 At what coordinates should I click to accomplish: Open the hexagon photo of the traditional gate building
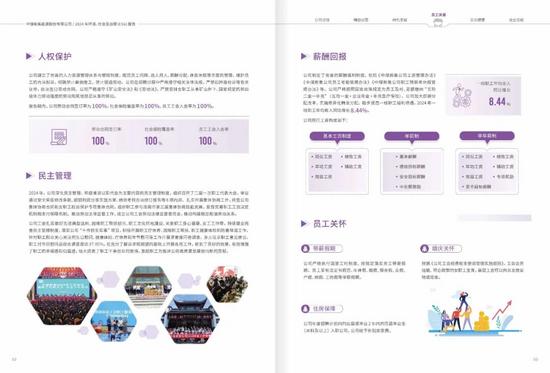190,319
